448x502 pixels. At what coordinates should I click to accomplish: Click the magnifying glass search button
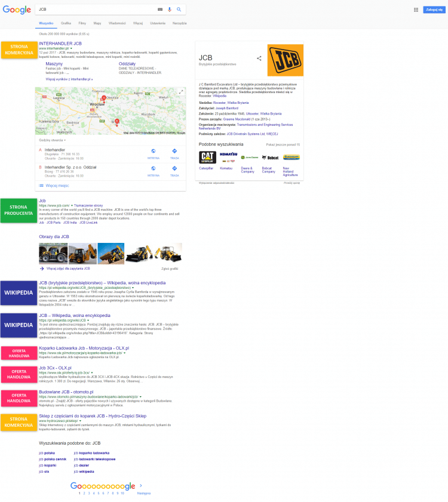pos(179,10)
